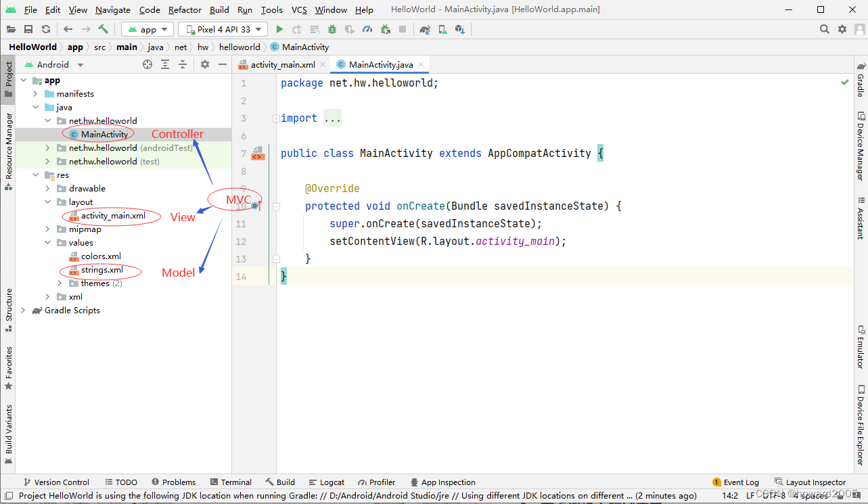This screenshot has height=504, width=868.
Task: Run app with the green play icon
Action: click(x=279, y=29)
